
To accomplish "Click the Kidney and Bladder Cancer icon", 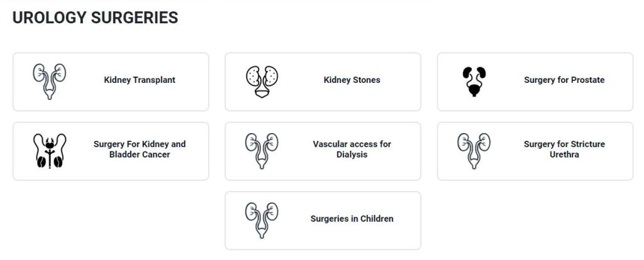I will pyautogui.click(x=50, y=151).
